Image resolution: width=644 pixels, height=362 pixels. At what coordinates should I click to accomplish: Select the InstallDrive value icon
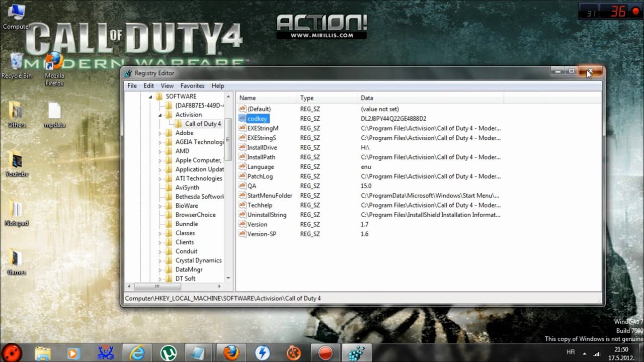coord(242,147)
